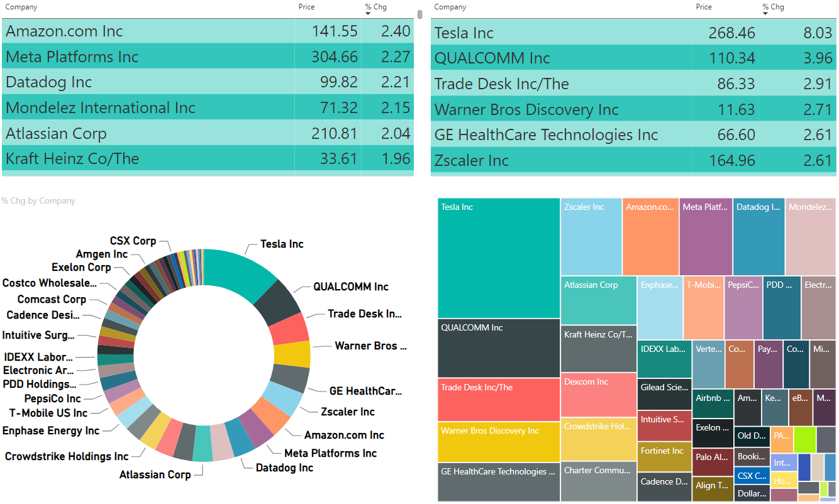839x504 pixels.
Task: Select Atlassian Corp row in left table
Action: [208, 133]
